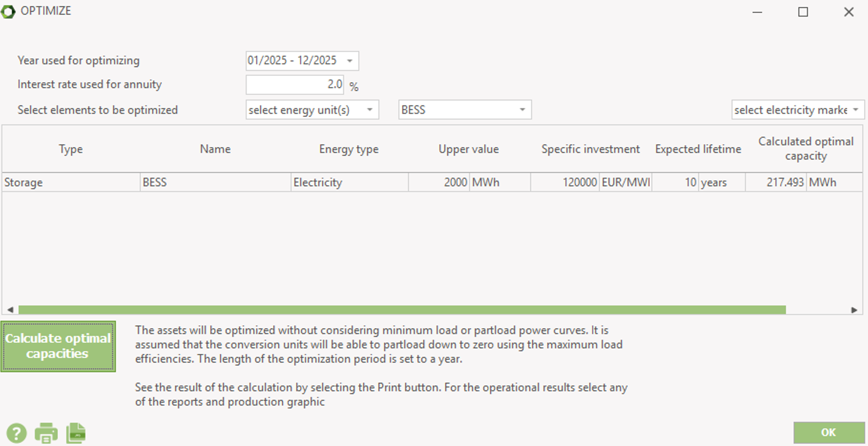Click the horizontal scrollbar's right arrow
Viewport: 868px width, 446px height.
tap(854, 310)
